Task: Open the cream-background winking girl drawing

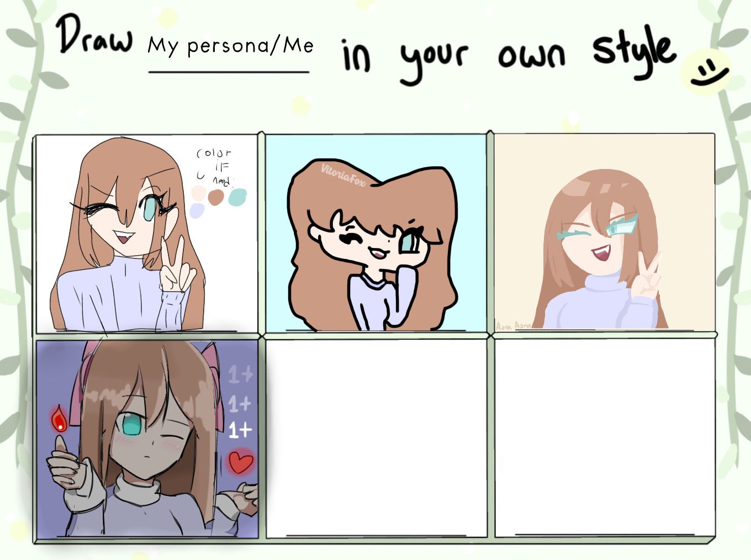Action: tap(605, 232)
